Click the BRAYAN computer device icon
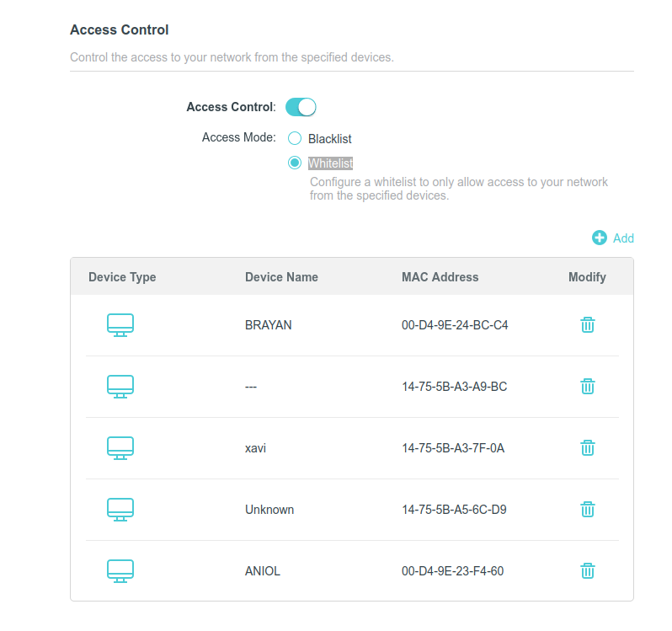This screenshot has height=631, width=672. click(x=120, y=325)
